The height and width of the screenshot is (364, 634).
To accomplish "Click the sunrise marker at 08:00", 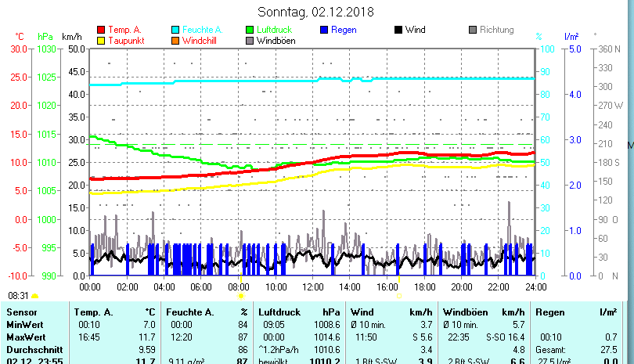I will point(241,296).
